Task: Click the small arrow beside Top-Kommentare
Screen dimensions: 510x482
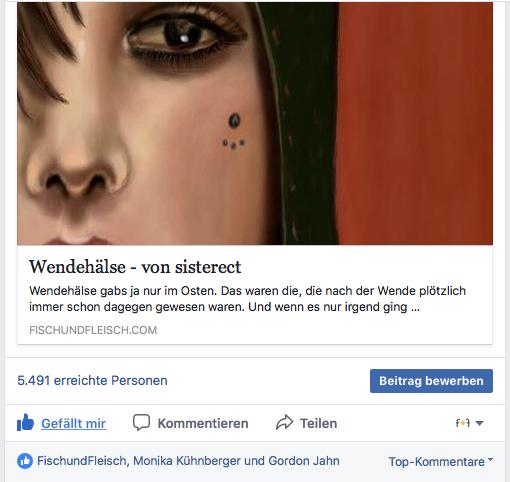Action: (490, 459)
